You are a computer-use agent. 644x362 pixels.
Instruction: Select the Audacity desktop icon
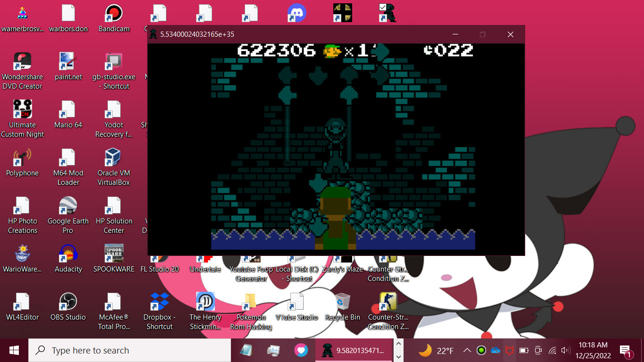click(x=68, y=259)
